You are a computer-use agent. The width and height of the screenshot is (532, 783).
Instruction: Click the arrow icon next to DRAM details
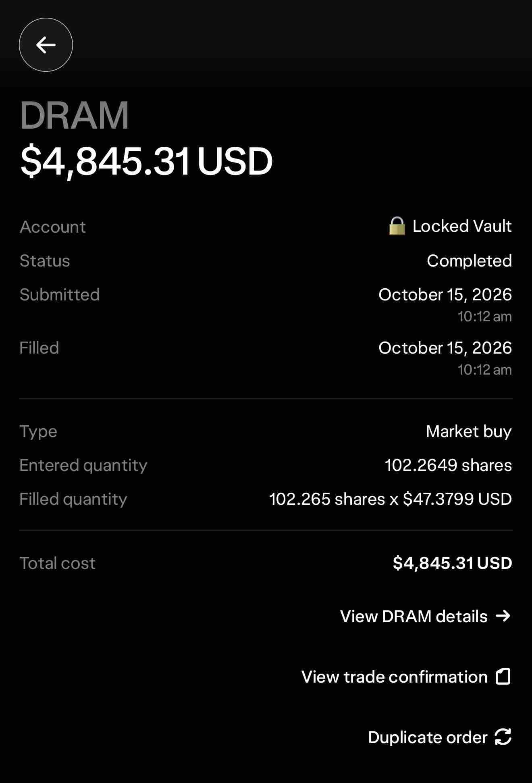coord(503,616)
